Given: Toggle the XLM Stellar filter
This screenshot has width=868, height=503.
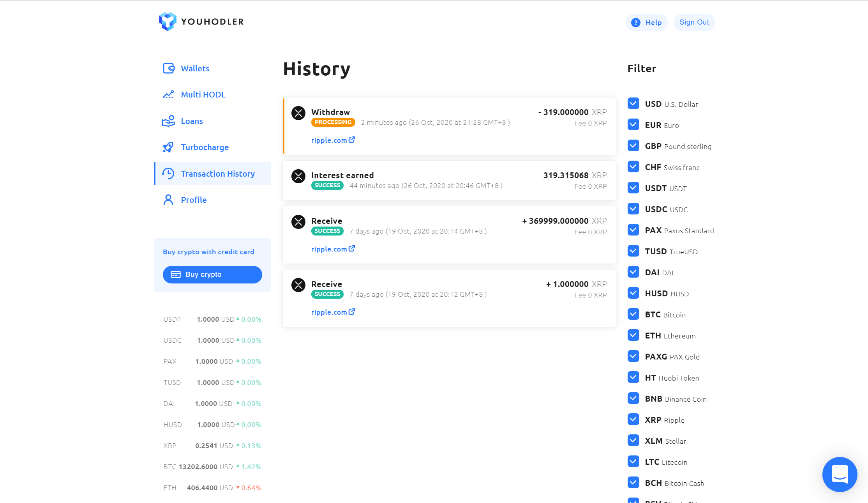Looking at the screenshot, I should tap(633, 440).
